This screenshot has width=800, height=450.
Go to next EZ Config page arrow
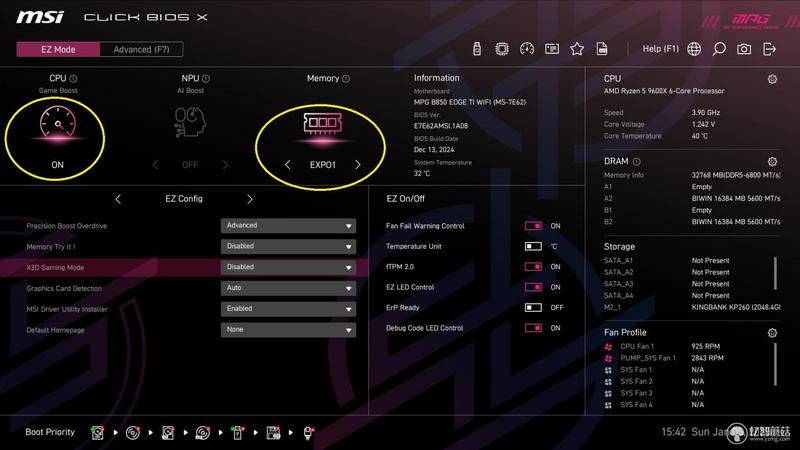pos(249,199)
